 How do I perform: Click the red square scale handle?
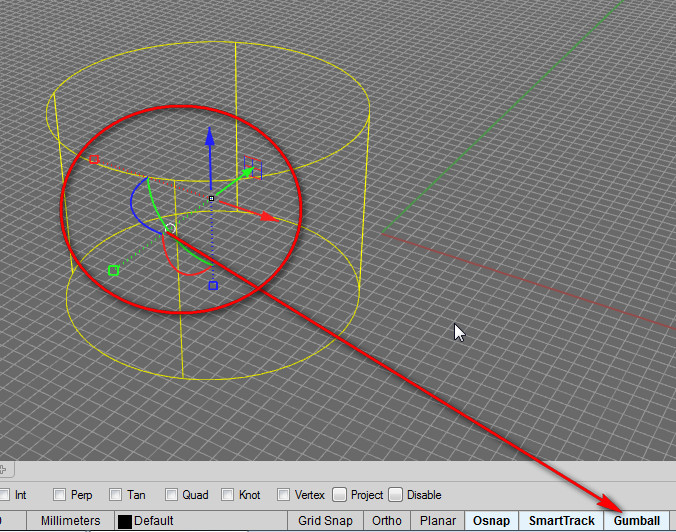[x=94, y=160]
